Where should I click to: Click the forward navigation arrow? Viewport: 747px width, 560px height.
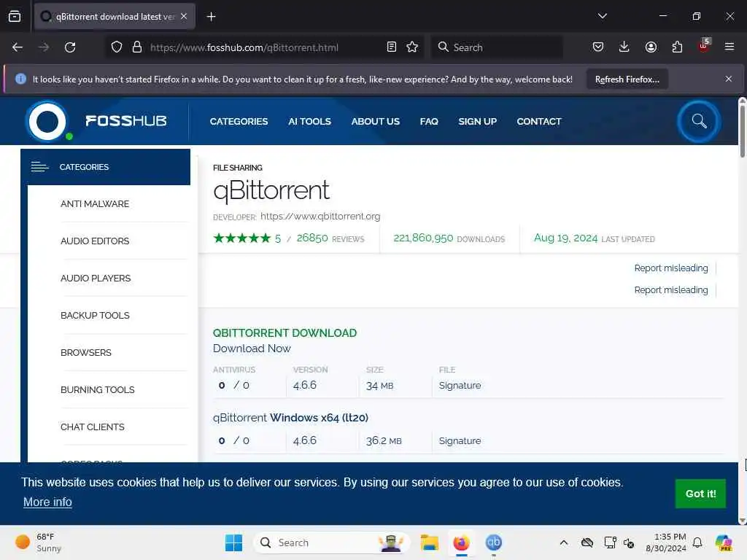tap(44, 47)
